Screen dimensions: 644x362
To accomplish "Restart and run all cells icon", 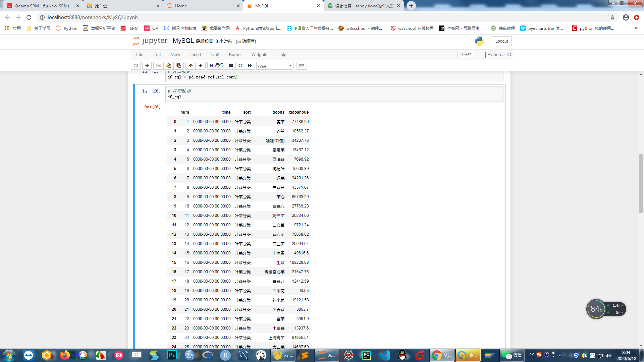I will 250,66.
